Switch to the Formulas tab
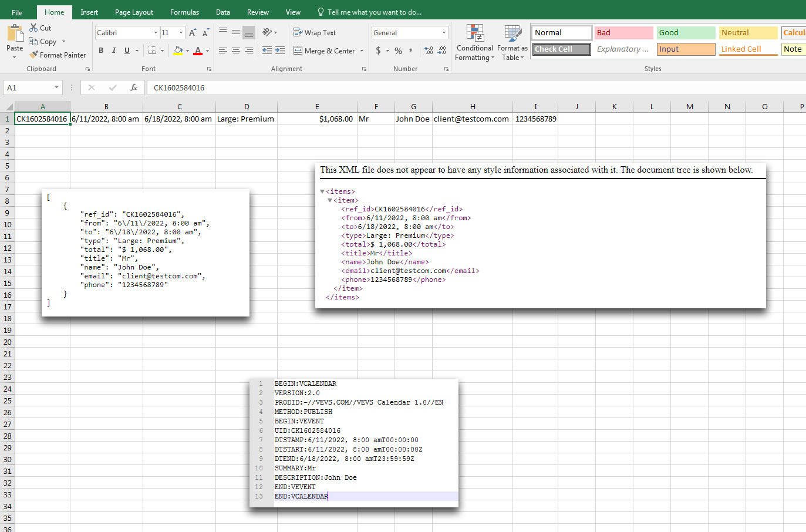Screen dimensions: 806x532 pyautogui.click(x=184, y=12)
